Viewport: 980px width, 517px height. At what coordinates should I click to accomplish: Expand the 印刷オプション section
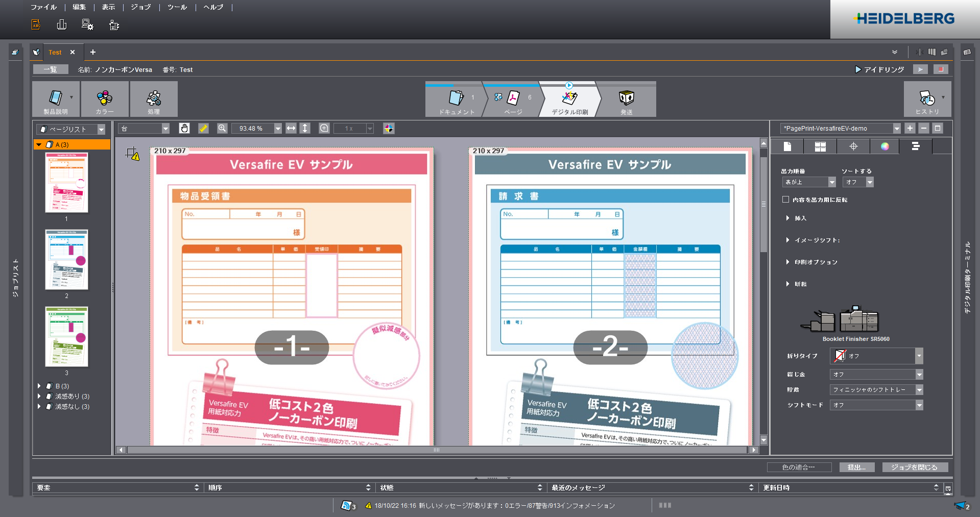[x=788, y=262]
